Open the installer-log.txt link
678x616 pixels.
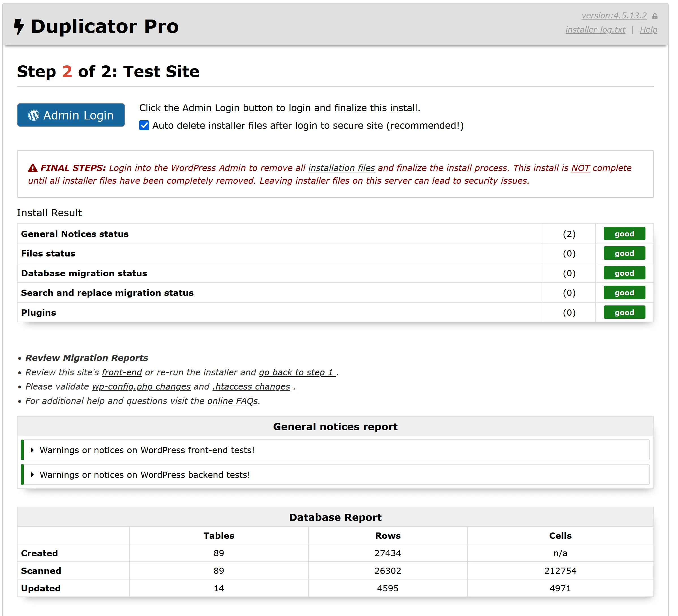(x=595, y=30)
